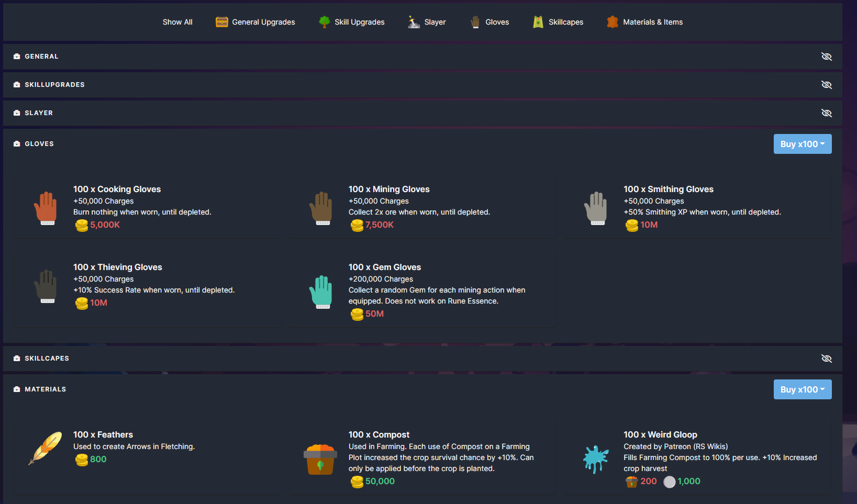Viewport: 857px width, 504px height.
Task: Open the Buy x100 dropdown in Materials section
Action: pyautogui.click(x=803, y=389)
